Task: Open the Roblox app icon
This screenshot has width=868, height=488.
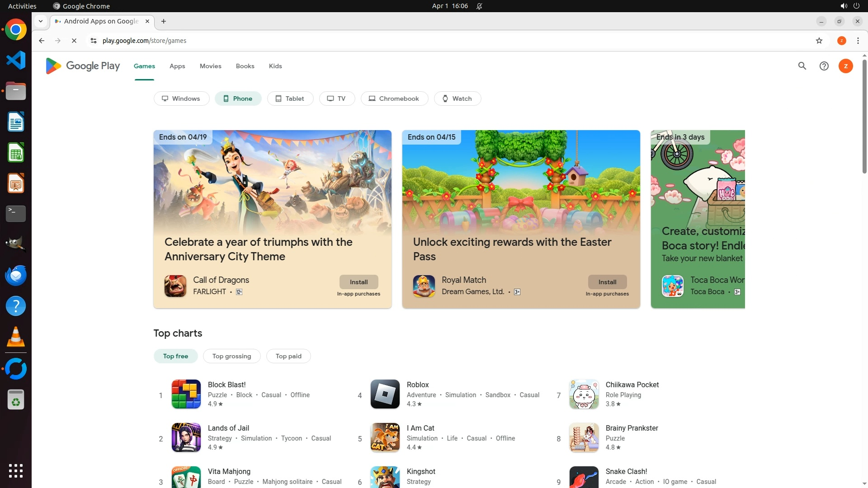Action: (385, 394)
